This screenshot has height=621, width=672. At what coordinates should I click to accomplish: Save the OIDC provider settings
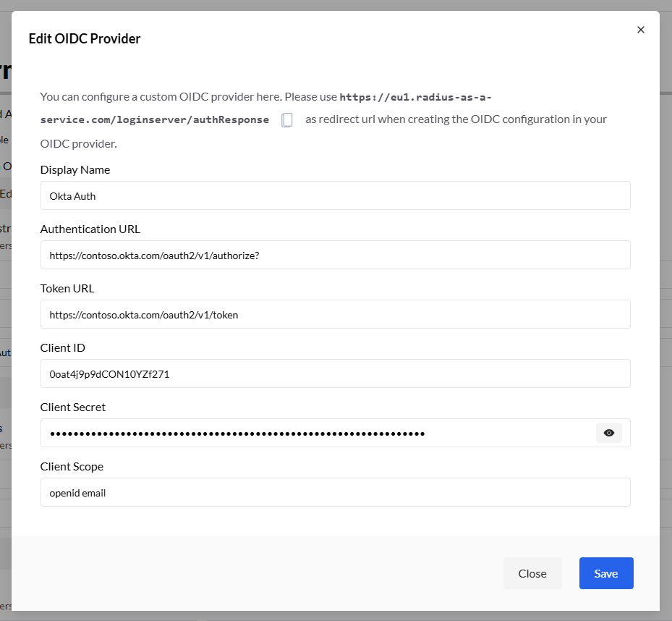(605, 573)
